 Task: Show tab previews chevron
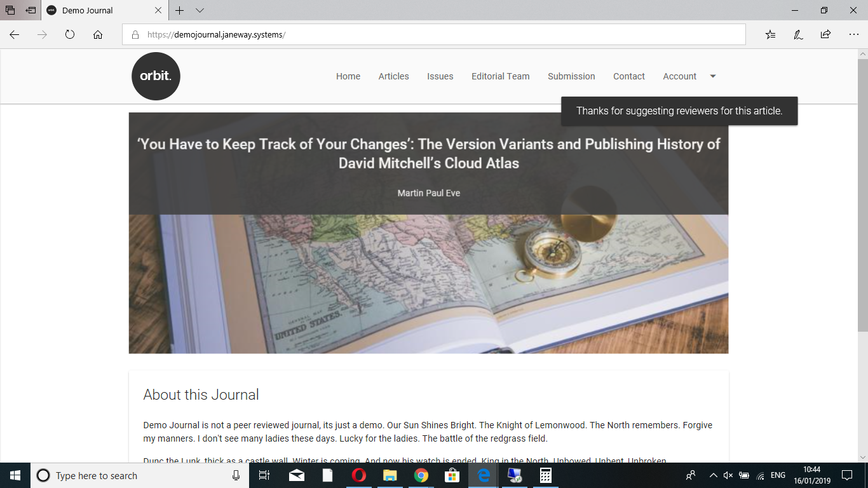click(200, 11)
